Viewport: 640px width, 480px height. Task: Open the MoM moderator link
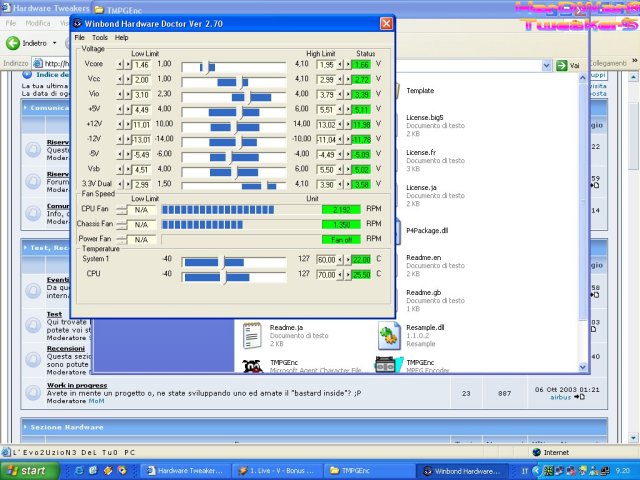(x=96, y=401)
